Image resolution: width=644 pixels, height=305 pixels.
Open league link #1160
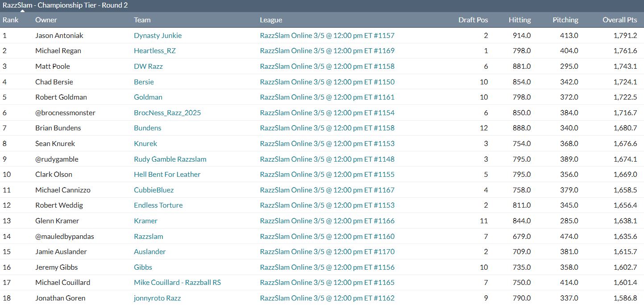pos(327,236)
